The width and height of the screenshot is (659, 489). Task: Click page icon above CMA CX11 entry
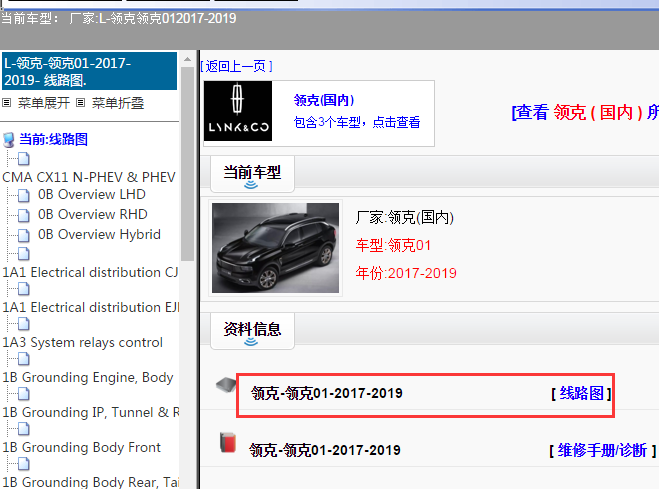(24, 159)
